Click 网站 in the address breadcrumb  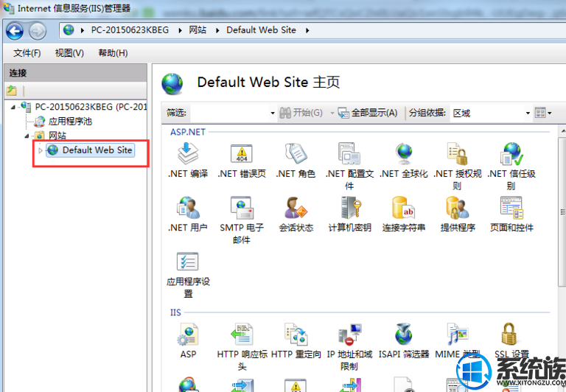[198, 30]
